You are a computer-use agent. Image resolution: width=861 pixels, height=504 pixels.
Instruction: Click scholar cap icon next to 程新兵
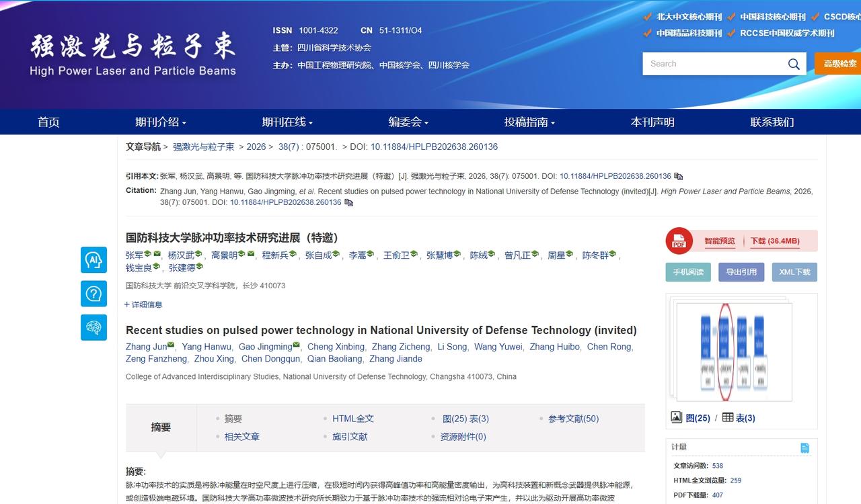click(x=293, y=254)
